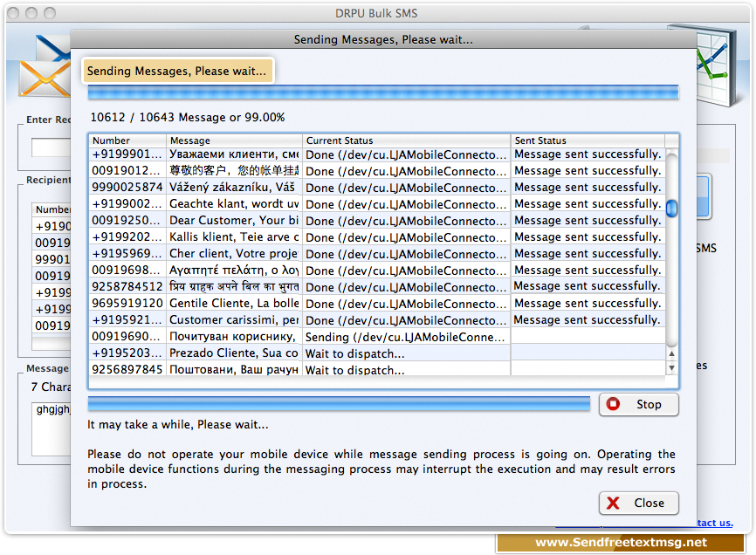
Task: Click the message 'Dear Customer, Your bi'
Action: tap(234, 221)
